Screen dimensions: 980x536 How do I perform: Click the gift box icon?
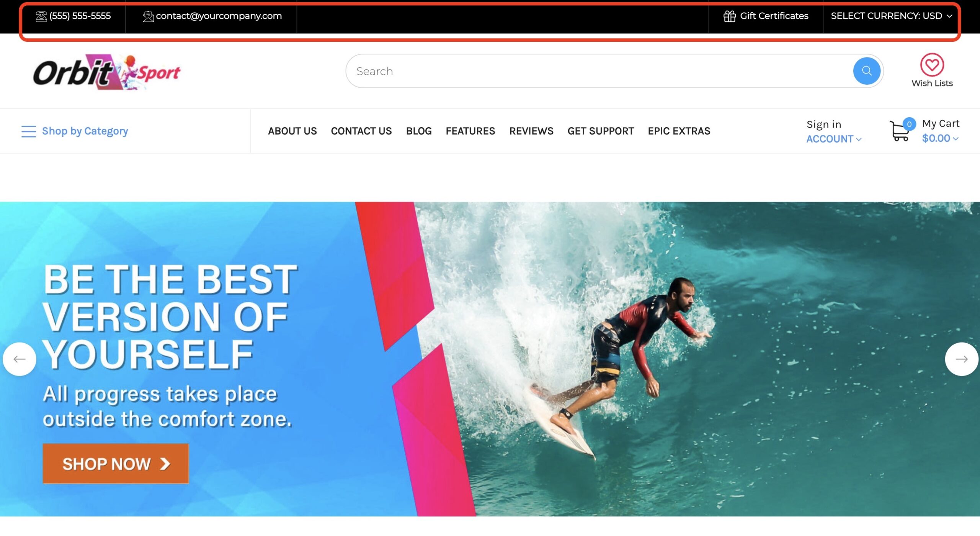[x=729, y=16]
